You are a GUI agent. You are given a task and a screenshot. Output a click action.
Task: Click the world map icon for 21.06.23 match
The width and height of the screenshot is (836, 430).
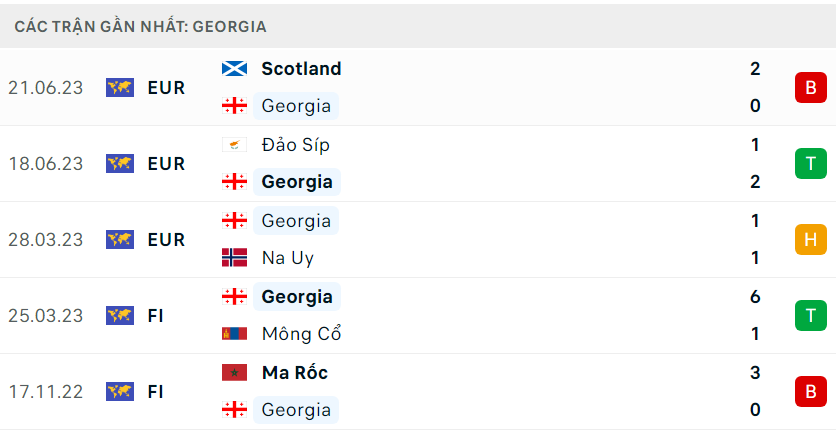click(x=120, y=87)
